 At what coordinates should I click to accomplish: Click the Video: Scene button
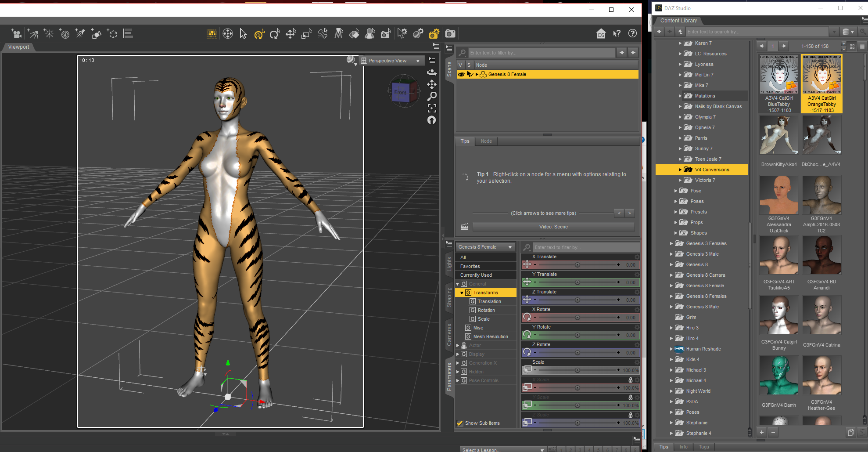553,227
